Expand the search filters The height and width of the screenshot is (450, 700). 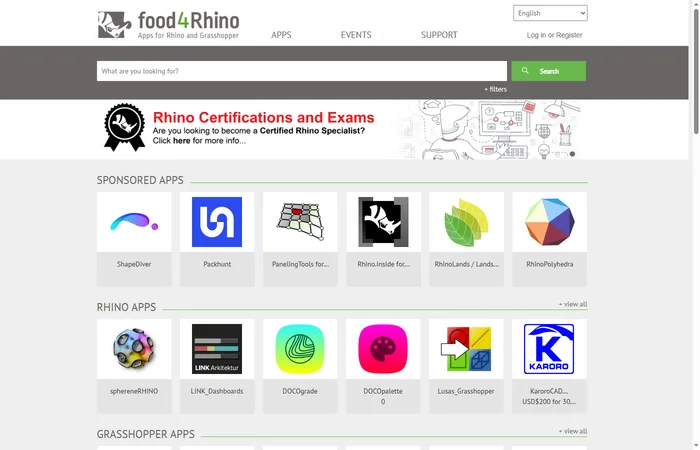[496, 89]
